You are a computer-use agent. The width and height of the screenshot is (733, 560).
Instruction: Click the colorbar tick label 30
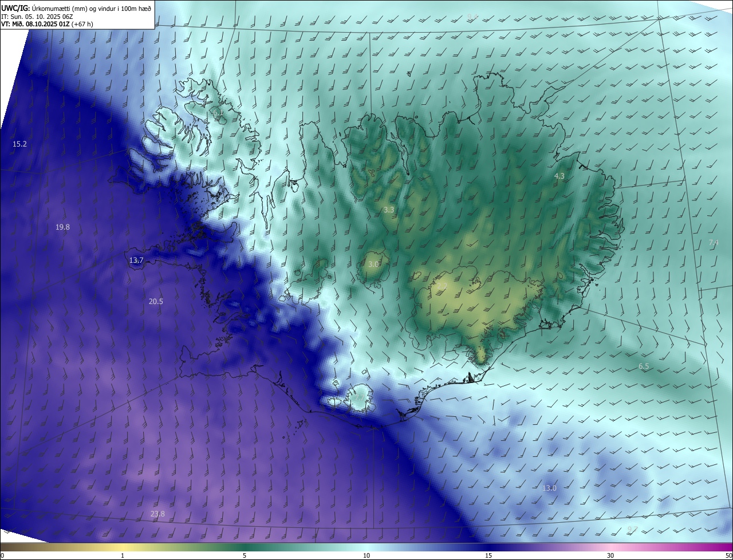(610, 555)
